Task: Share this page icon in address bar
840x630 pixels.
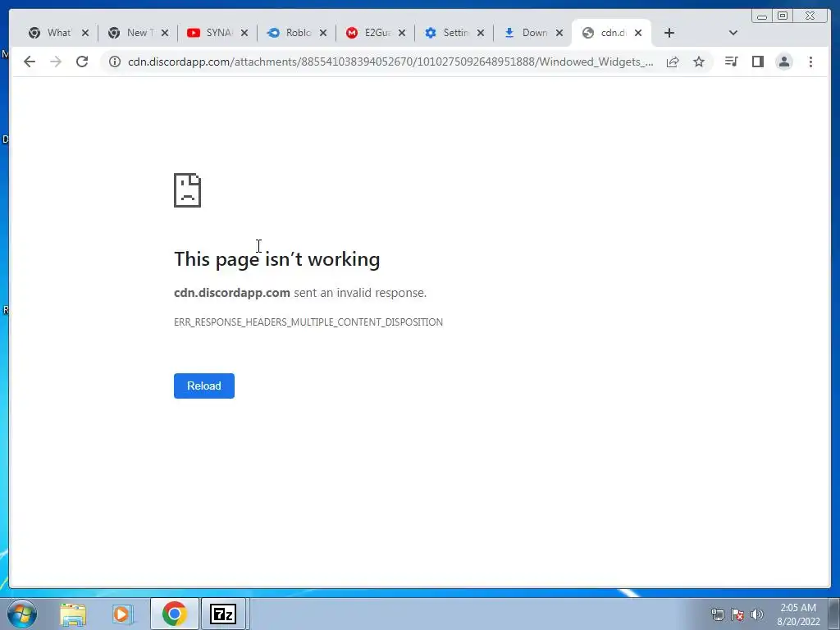Action: pos(673,62)
